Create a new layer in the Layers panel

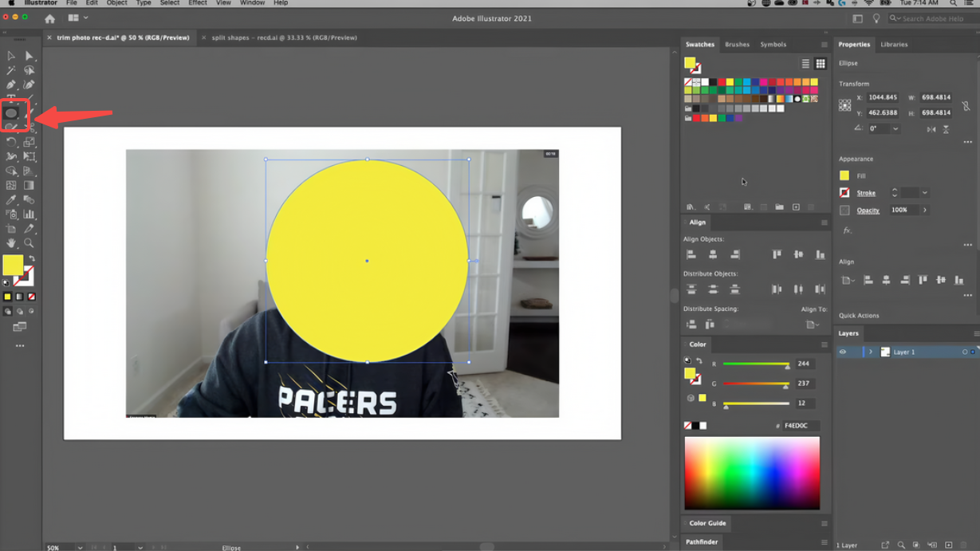pyautogui.click(x=948, y=545)
